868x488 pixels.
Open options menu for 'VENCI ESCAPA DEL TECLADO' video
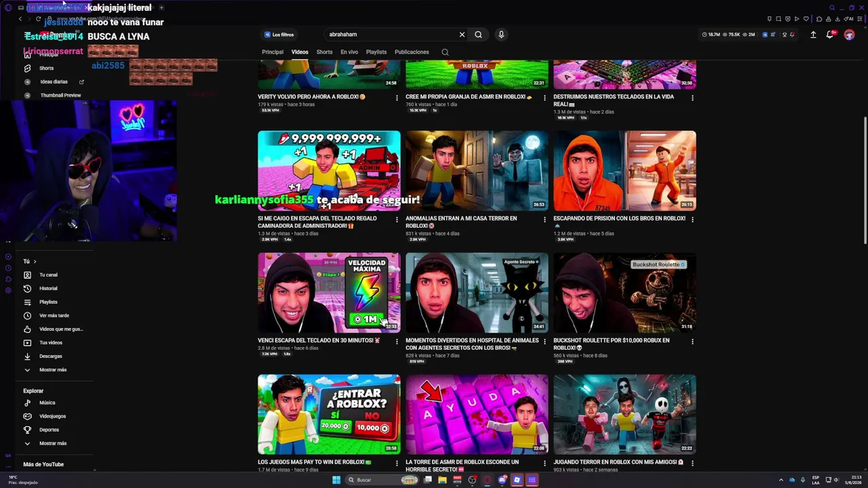[397, 342]
